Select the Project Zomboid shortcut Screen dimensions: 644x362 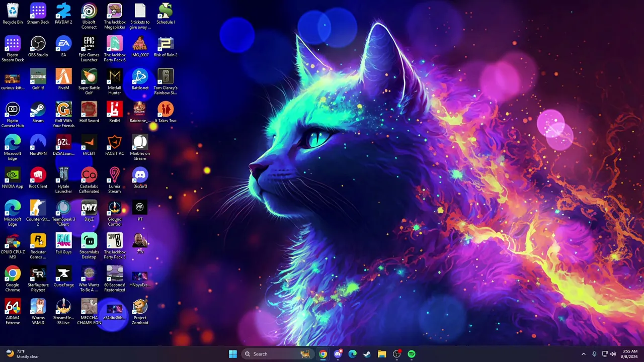tap(140, 312)
